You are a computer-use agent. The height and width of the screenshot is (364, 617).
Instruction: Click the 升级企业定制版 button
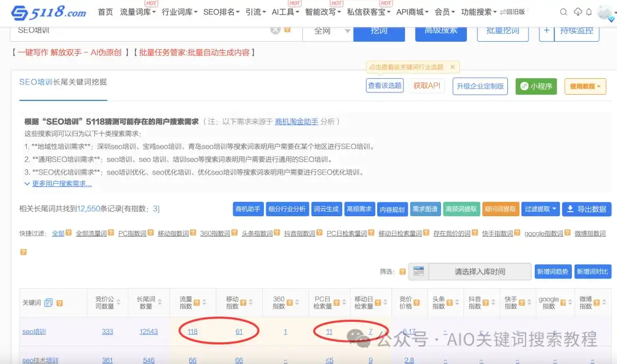[x=480, y=86]
